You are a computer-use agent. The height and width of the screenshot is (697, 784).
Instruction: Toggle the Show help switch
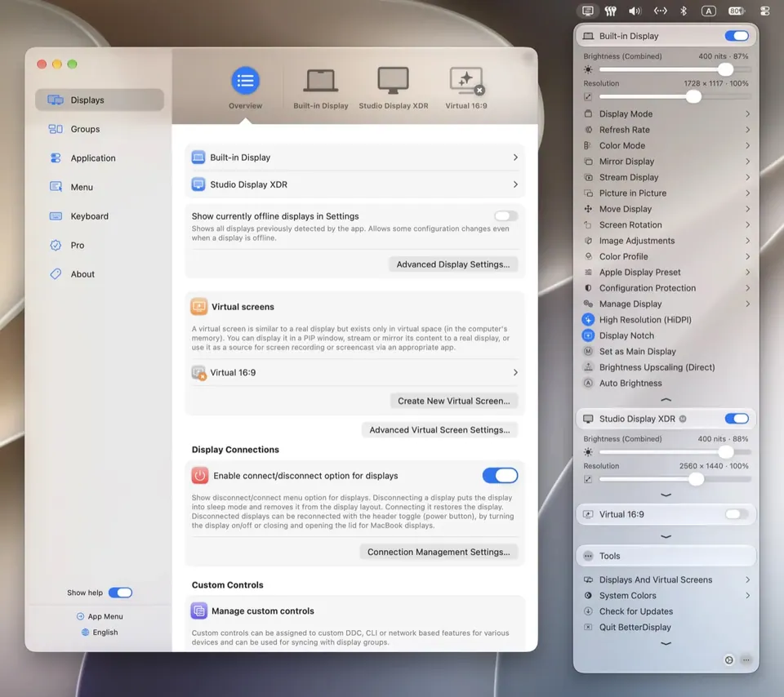[121, 593]
